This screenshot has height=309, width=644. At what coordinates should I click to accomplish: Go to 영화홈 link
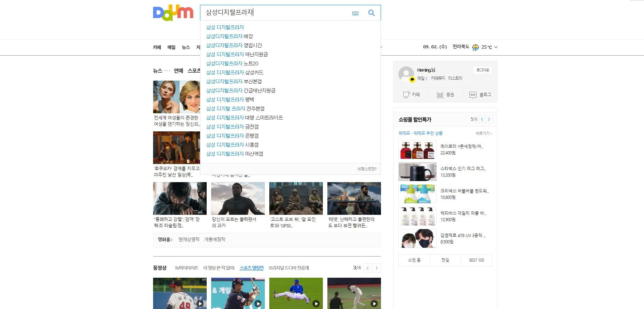165,239
